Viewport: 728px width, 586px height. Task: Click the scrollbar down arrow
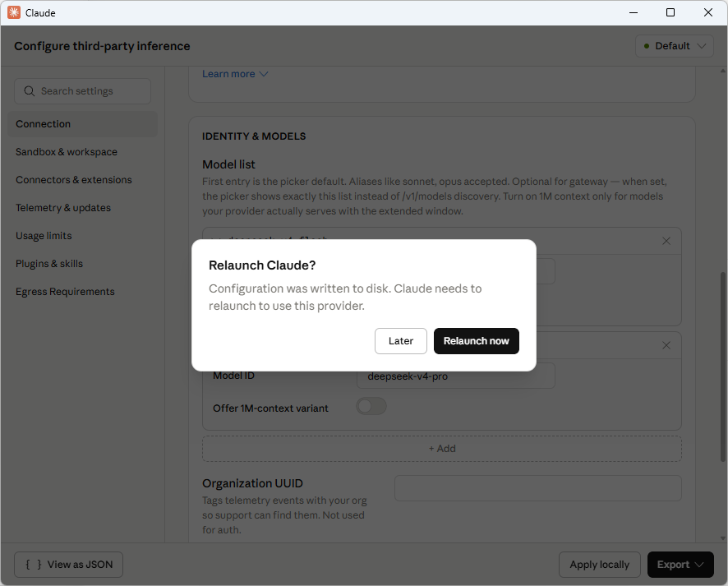point(722,538)
